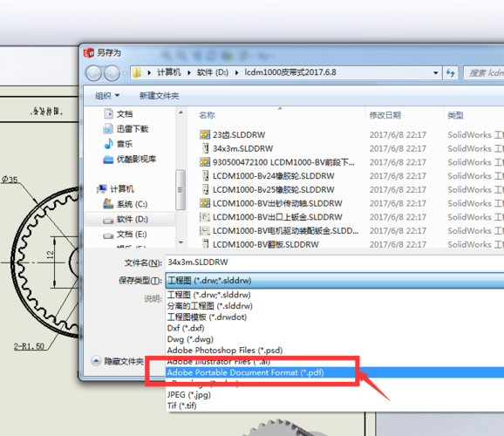Click lcdm1000皮带式2017.6.8 path segment
Image resolution: width=504 pixels, height=436 pixels.
290,72
